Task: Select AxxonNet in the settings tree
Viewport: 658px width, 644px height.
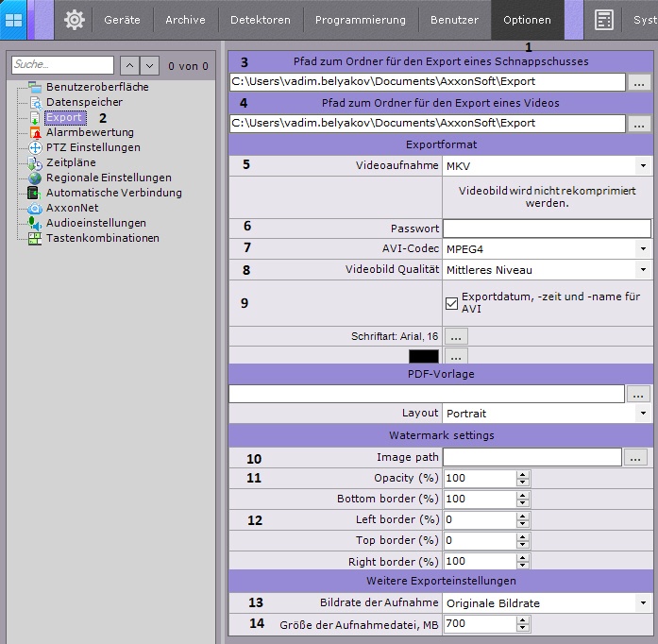Action: (x=72, y=208)
